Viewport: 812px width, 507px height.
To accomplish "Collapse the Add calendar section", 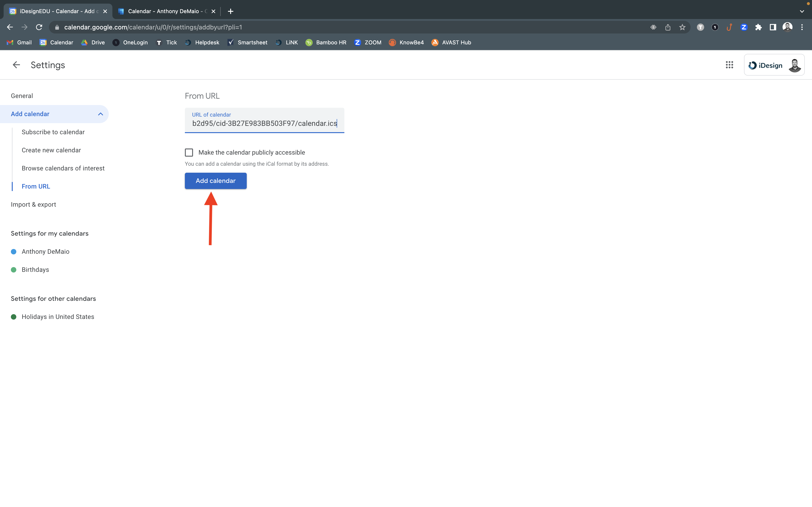I will [100, 114].
